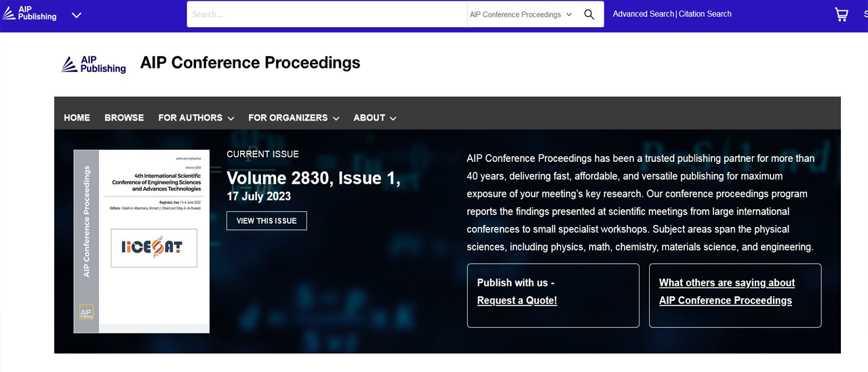Click the IICESAT conference logo on cover
The image size is (868, 372).
click(154, 247)
